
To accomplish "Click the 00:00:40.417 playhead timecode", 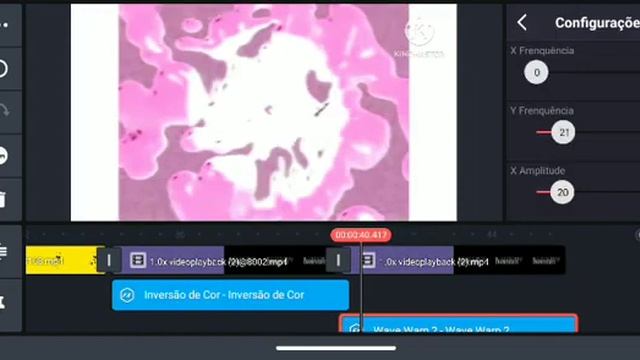I will point(361,235).
